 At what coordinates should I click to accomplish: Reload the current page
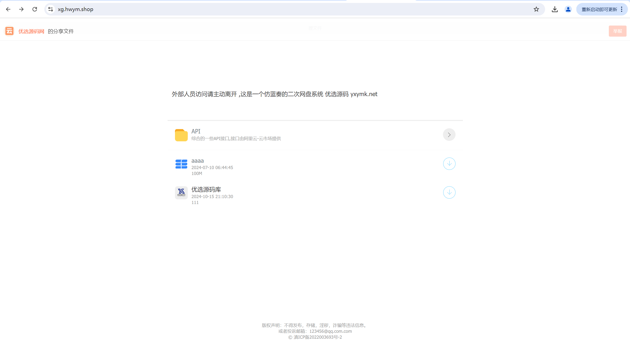(x=35, y=9)
